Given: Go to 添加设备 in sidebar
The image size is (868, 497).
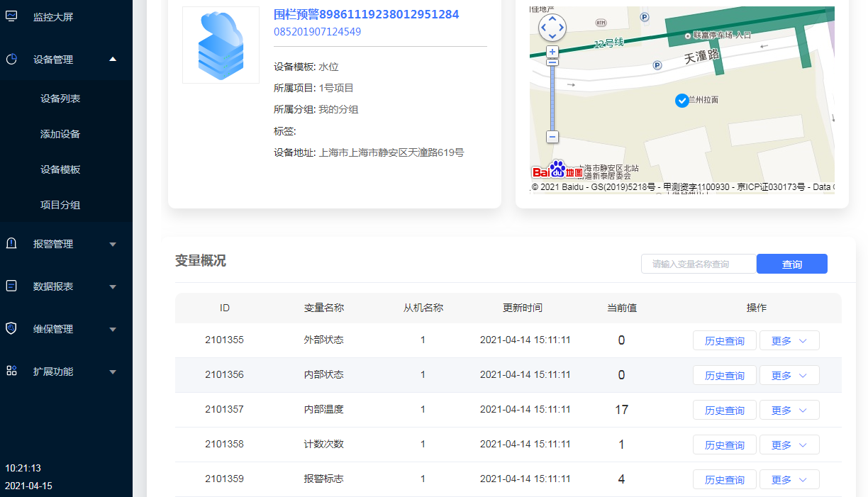Looking at the screenshot, I should (x=60, y=134).
